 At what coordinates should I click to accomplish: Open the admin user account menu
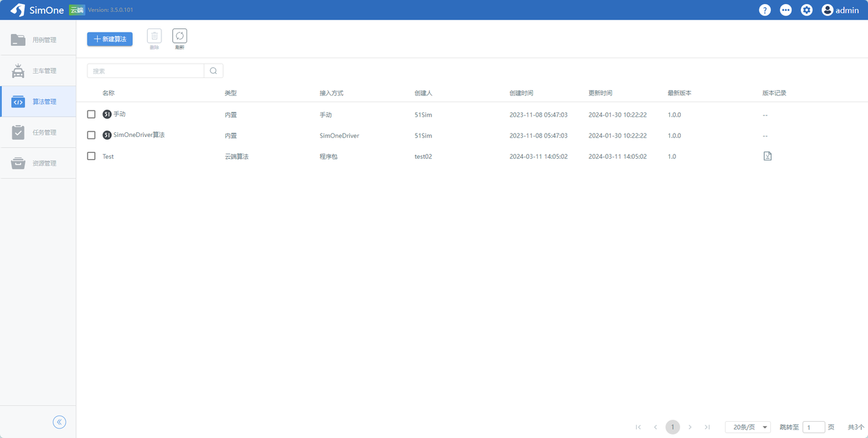point(840,10)
